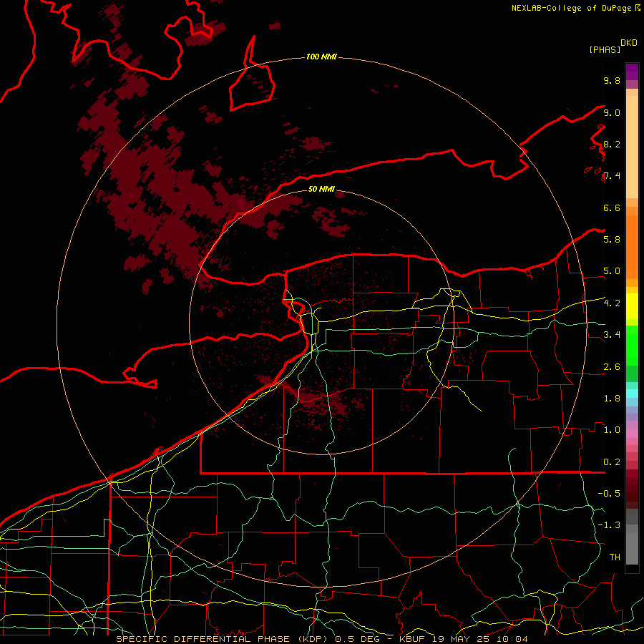Click the purple top segment of color bar
The height and width of the screenshot is (644, 644).
tap(632, 72)
